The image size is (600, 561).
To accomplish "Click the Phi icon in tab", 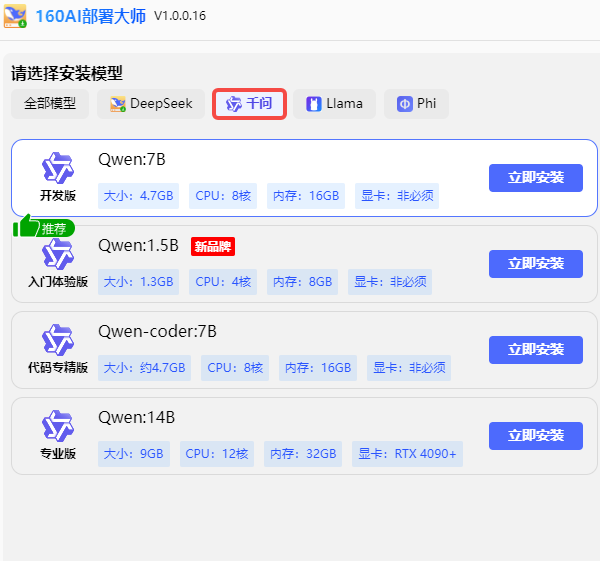I will pos(405,104).
